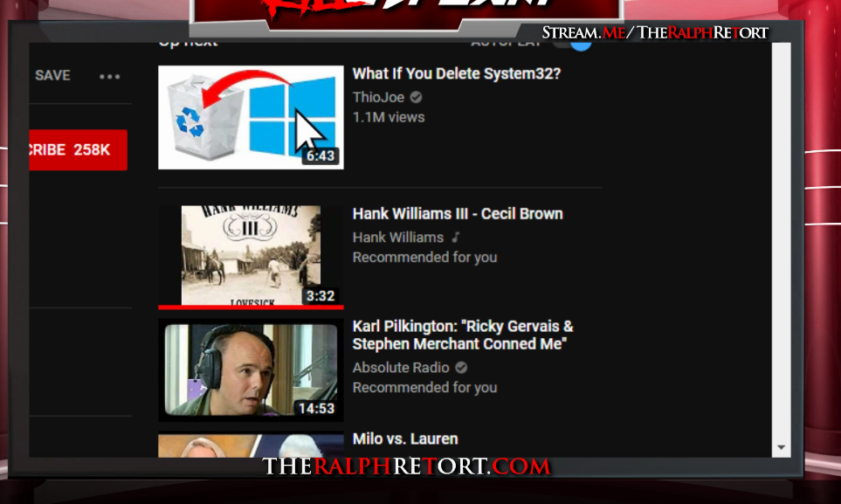The width and height of the screenshot is (841, 504).
Task: Open What If You Delete System32 thumbnail
Action: [x=251, y=118]
